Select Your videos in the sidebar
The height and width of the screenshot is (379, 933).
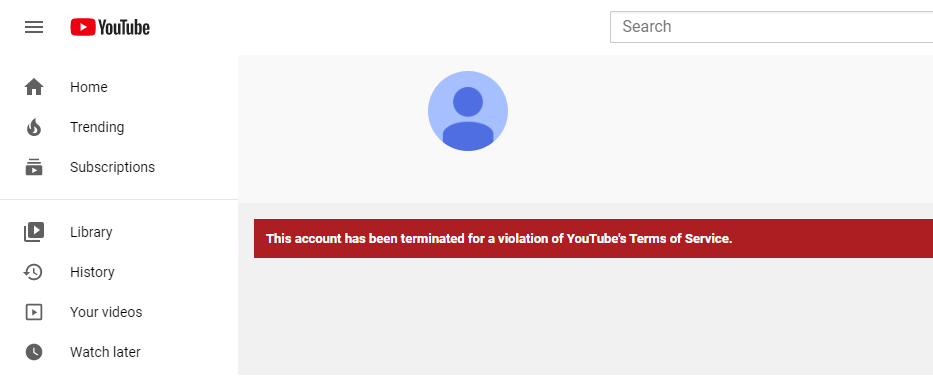(119, 312)
